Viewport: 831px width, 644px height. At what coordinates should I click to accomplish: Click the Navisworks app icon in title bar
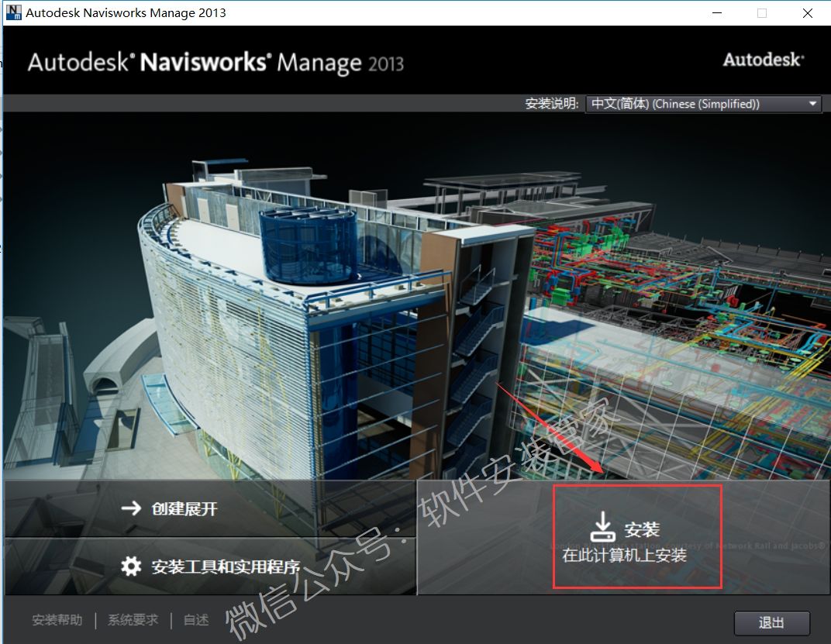(13, 12)
